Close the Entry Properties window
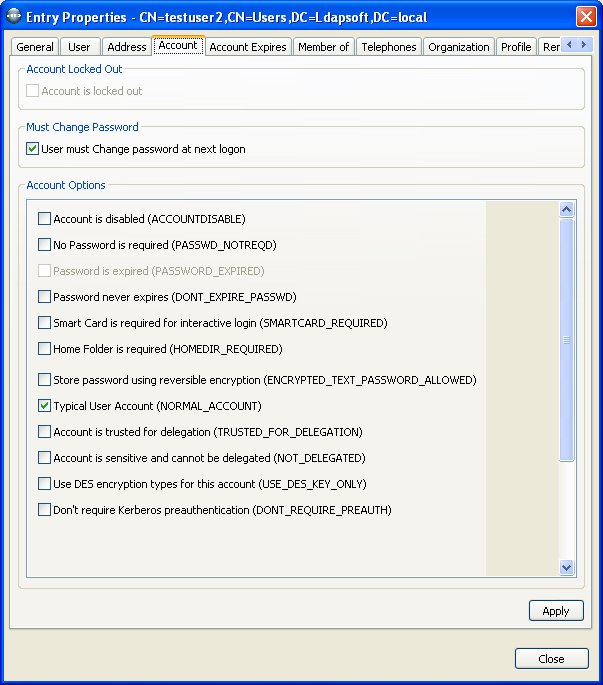603x685 pixels. pyautogui.click(x=586, y=16)
